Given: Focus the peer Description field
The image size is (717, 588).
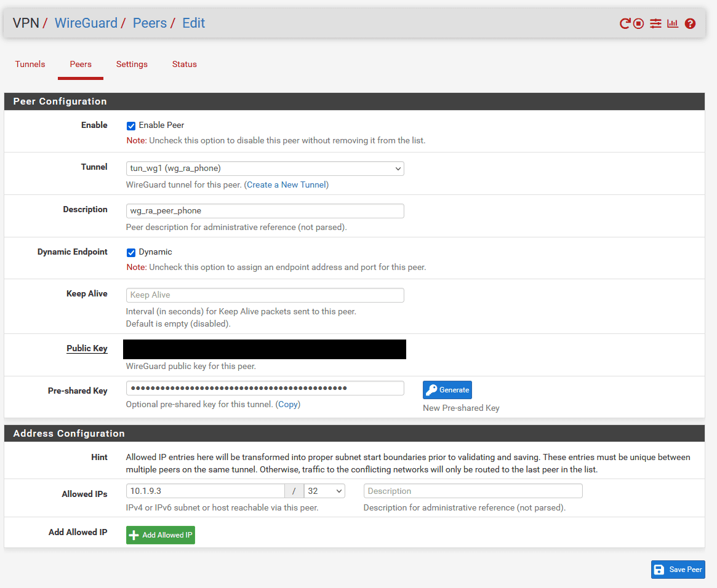Looking at the screenshot, I should pyautogui.click(x=265, y=210).
